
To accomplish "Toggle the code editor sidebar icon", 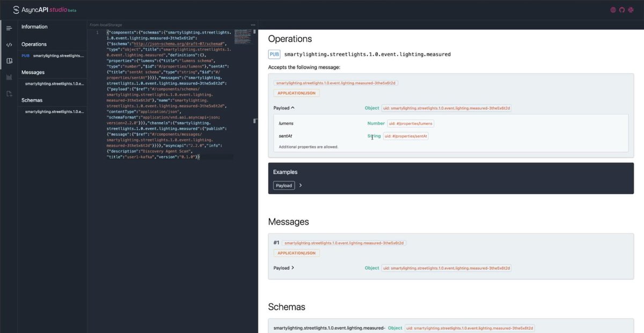I will [x=9, y=45].
